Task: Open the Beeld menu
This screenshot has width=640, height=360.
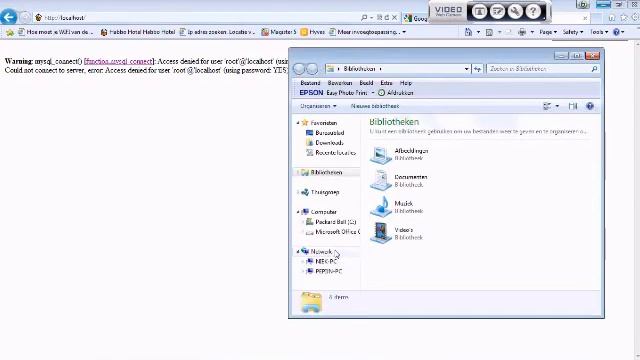Action: click(x=366, y=83)
